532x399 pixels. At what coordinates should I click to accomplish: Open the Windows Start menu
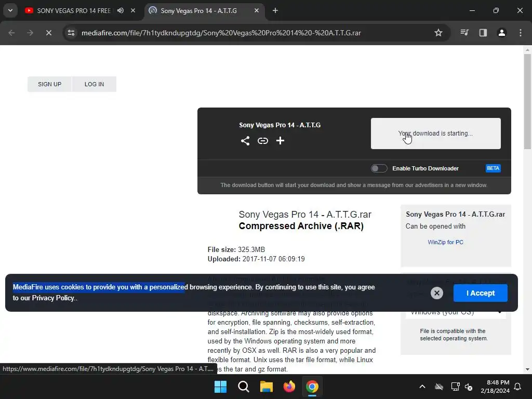220,387
